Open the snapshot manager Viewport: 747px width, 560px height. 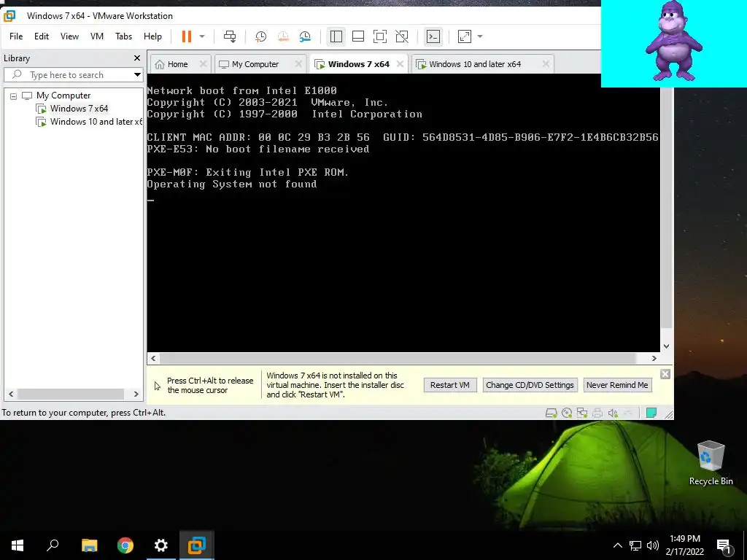click(x=305, y=36)
